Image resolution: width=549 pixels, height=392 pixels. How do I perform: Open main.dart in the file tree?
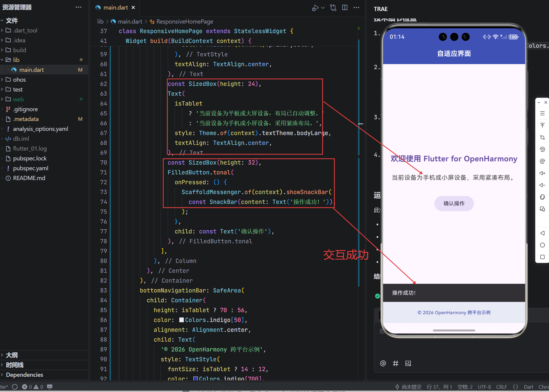point(31,70)
